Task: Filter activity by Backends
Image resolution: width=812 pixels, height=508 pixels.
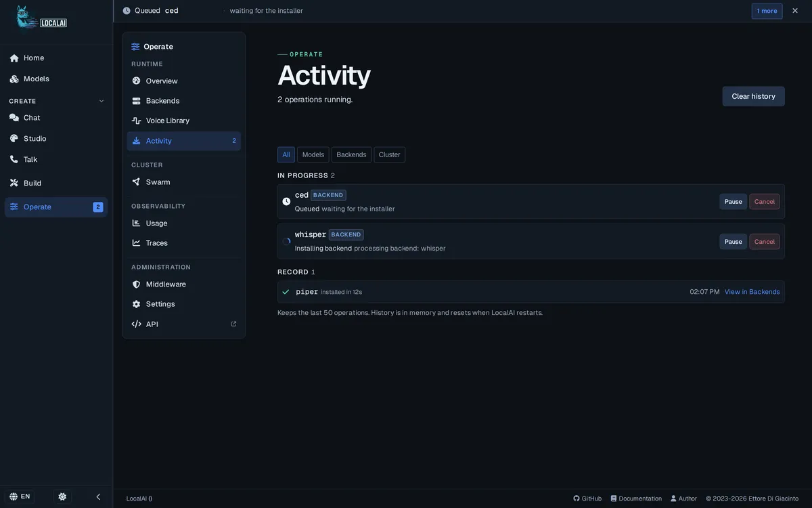Action: [351, 154]
